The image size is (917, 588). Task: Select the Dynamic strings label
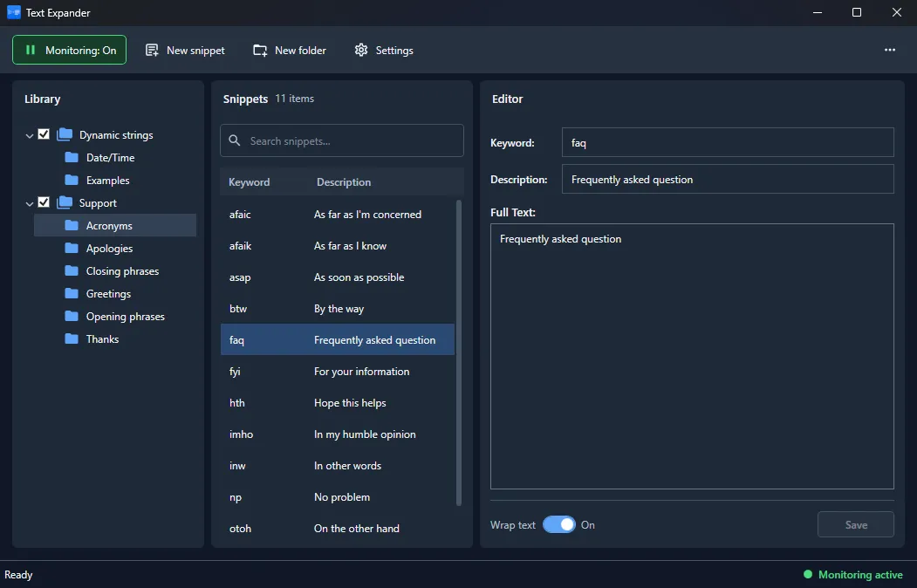[x=116, y=135]
